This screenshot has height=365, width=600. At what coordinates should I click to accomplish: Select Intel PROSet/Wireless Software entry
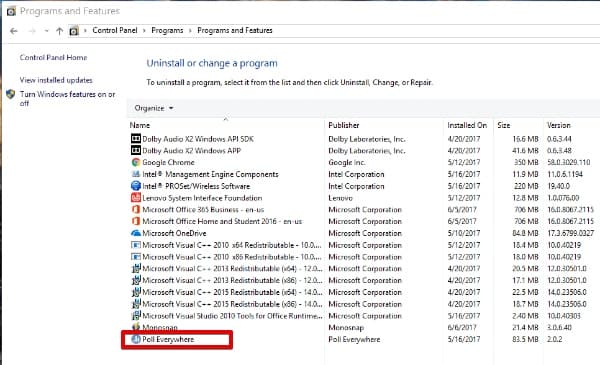(196, 186)
